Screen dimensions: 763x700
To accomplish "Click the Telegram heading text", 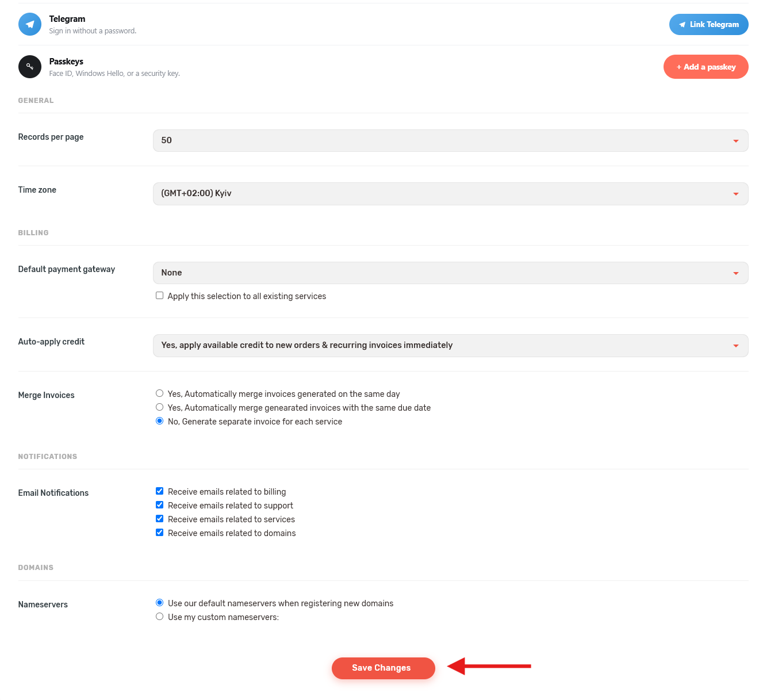I will pyautogui.click(x=67, y=19).
